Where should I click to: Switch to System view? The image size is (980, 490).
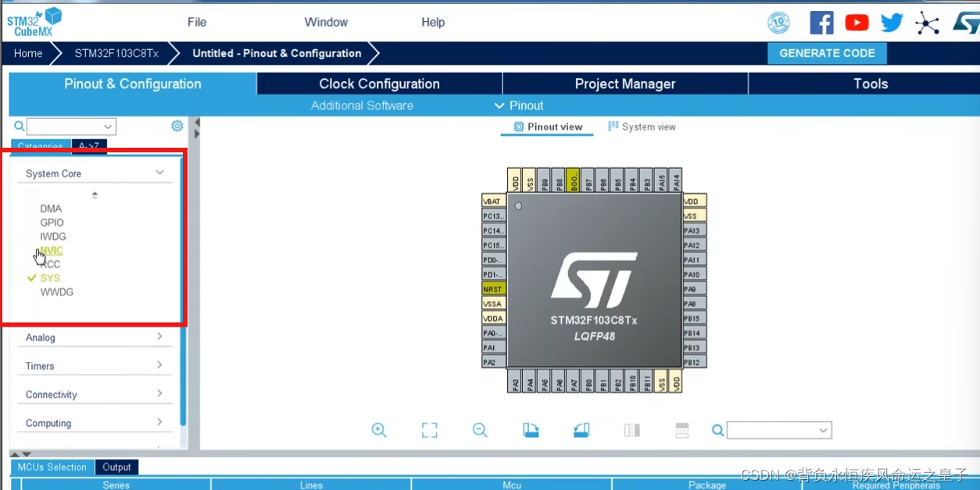tap(641, 126)
